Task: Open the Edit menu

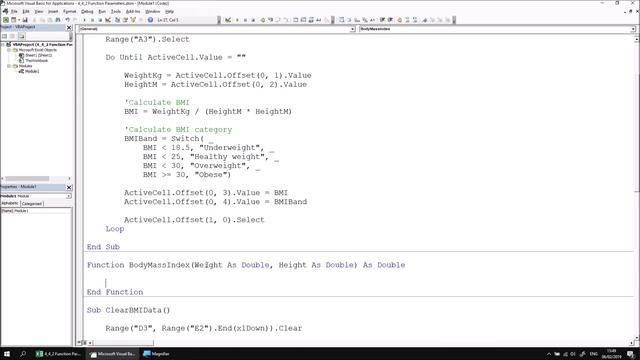Action: (x=26, y=11)
